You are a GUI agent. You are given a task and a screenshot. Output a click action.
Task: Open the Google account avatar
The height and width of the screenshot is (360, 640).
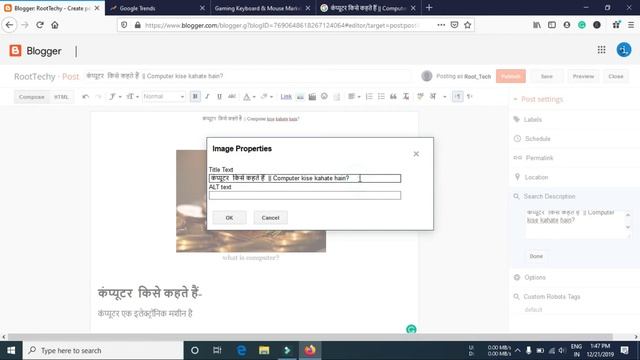(624, 50)
